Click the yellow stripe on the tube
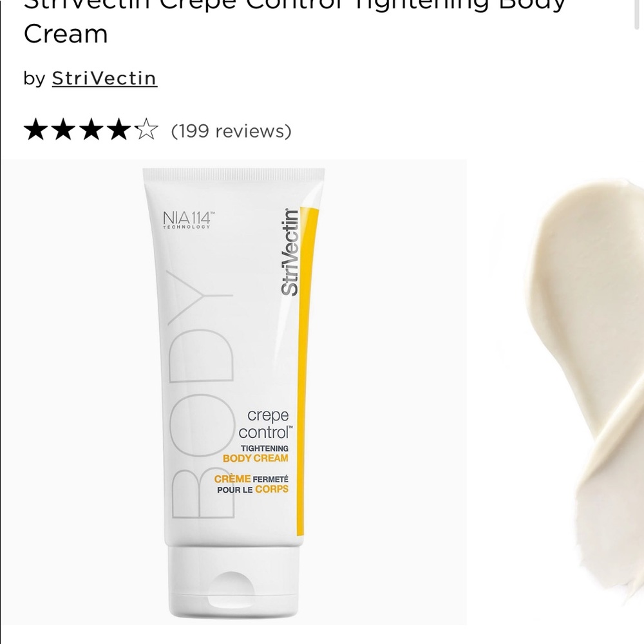This screenshot has height=644, width=644. (x=307, y=372)
